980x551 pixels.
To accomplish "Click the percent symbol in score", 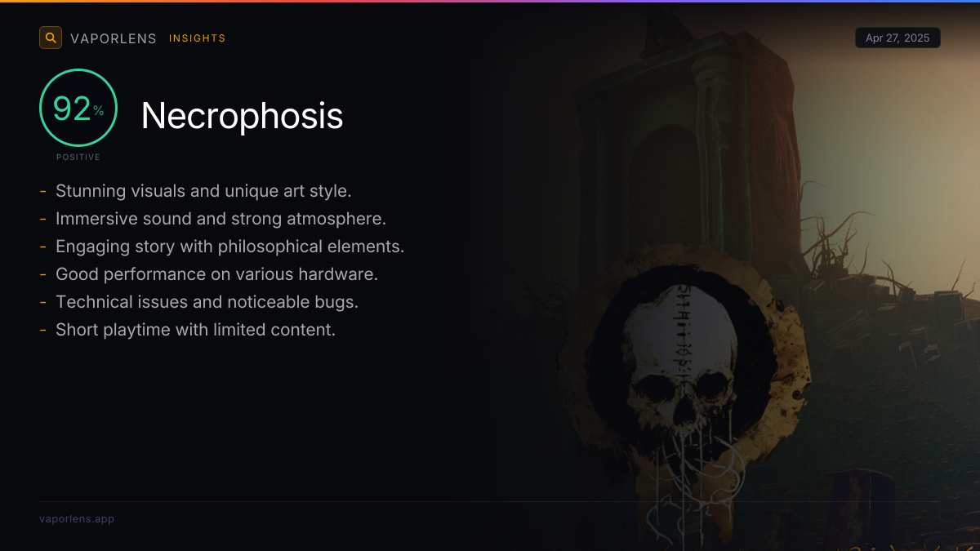I will [99, 111].
